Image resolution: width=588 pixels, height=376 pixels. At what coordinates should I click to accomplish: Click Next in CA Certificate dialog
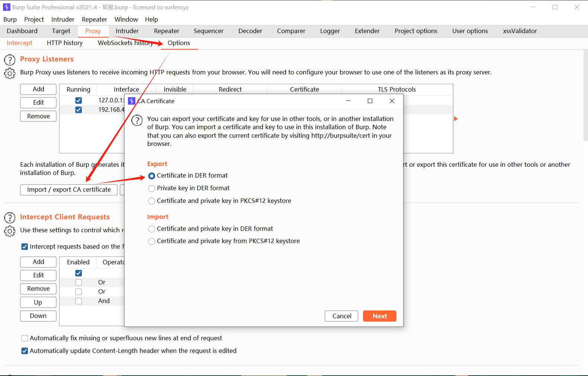tap(380, 316)
